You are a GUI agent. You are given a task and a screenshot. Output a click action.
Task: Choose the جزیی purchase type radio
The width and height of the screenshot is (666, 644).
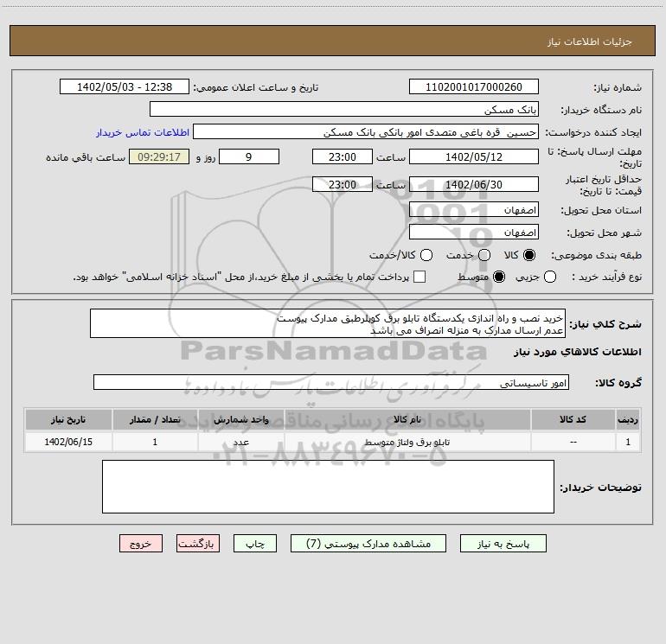[550, 277]
